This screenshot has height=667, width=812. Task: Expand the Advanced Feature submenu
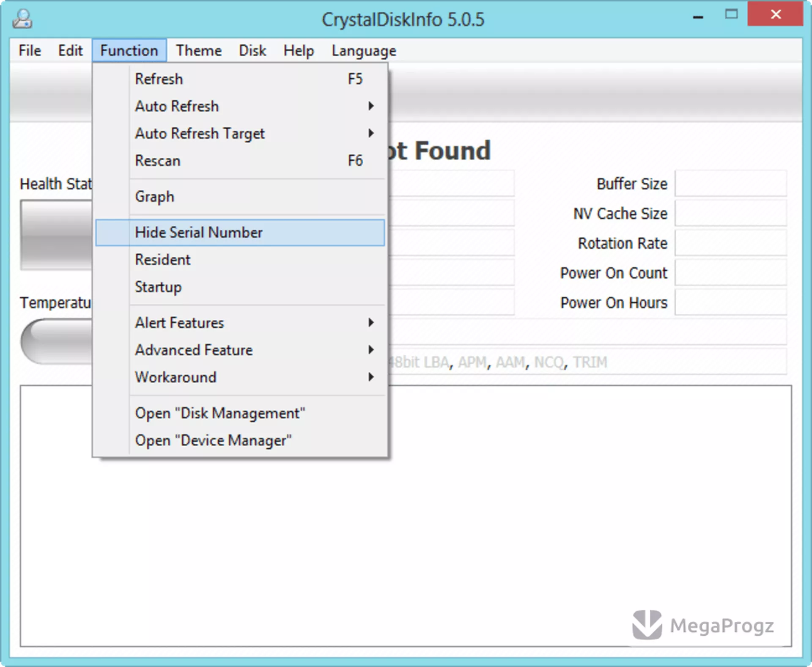(x=240, y=350)
